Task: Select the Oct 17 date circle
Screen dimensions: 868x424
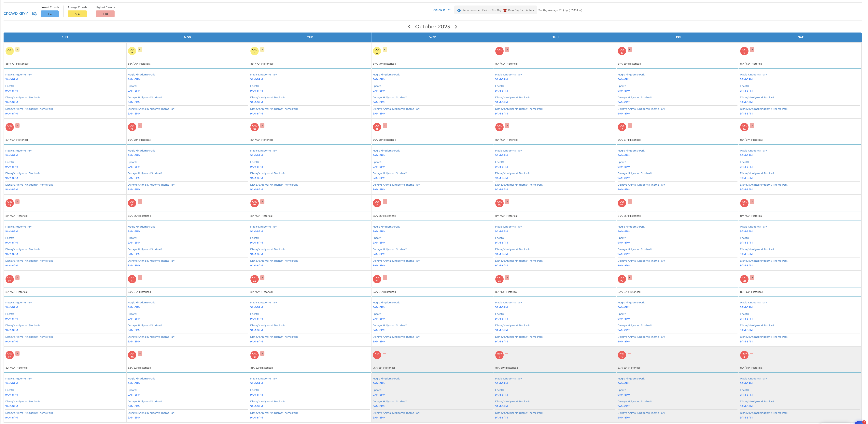Action: tap(254, 203)
